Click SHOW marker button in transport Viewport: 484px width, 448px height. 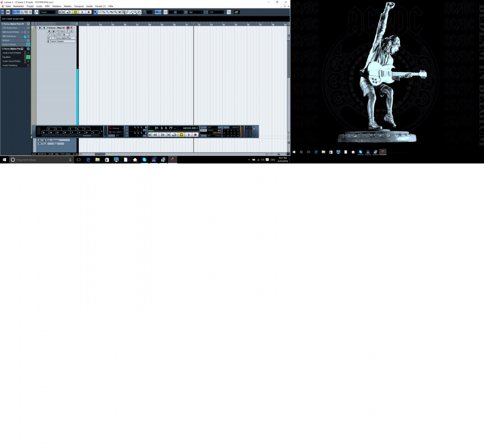pyautogui.click(x=226, y=127)
